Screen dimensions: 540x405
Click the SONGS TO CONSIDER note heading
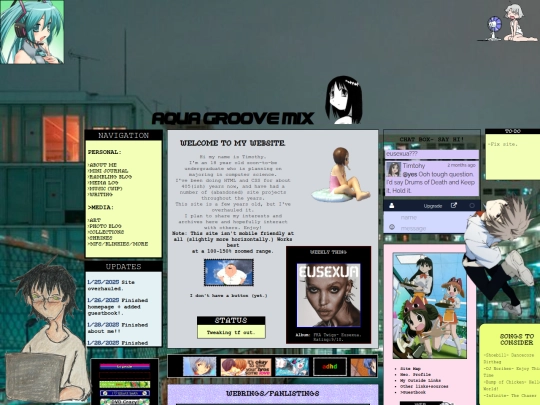click(517, 339)
